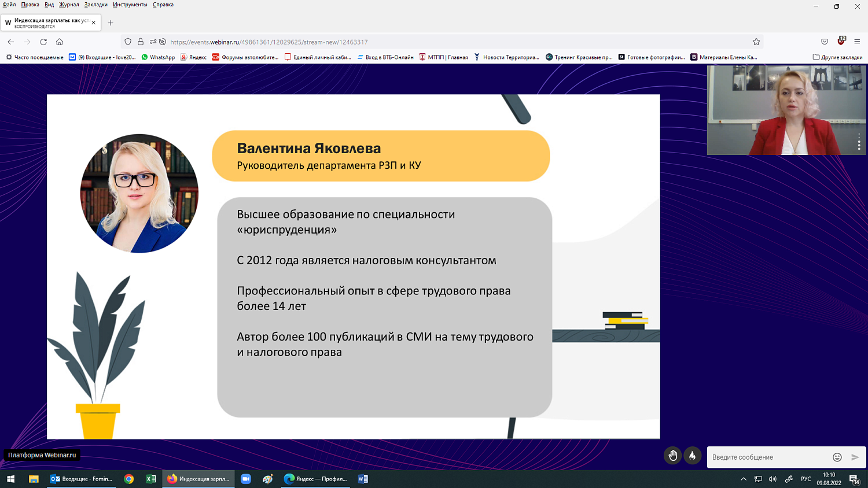This screenshot has height=488, width=868.
Task: Expand hidden tray icons with the chevron
Action: click(x=744, y=479)
